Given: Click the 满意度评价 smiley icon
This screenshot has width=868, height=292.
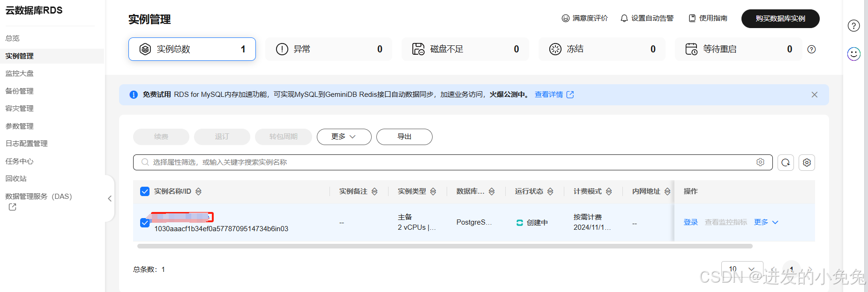Looking at the screenshot, I should pos(566,18).
